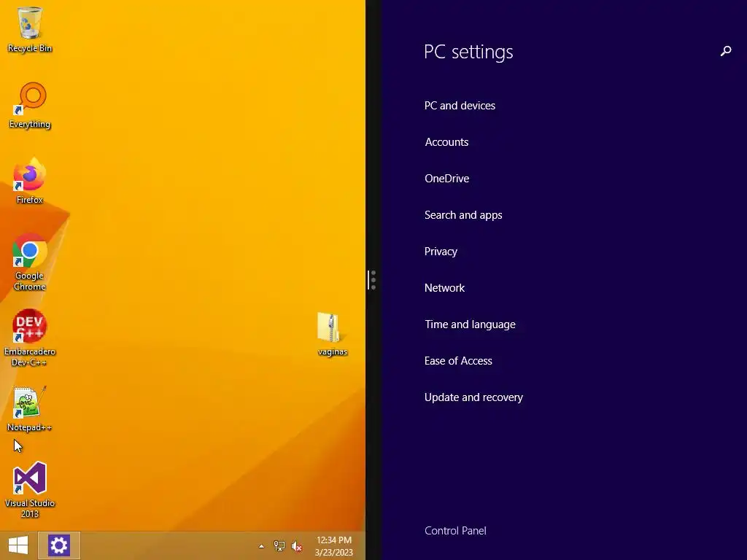This screenshot has height=560, width=747.
Task: Click the search magnifier in PC settings
Action: (x=726, y=51)
